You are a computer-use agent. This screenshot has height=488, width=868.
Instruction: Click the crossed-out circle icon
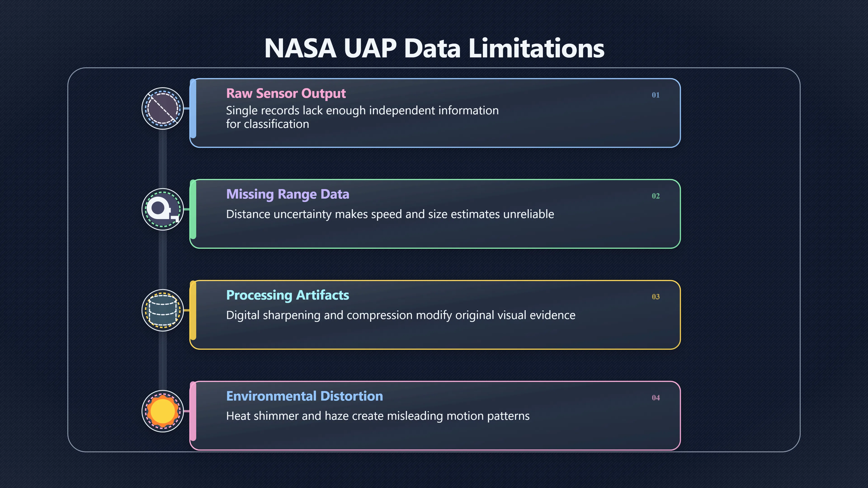pos(163,108)
